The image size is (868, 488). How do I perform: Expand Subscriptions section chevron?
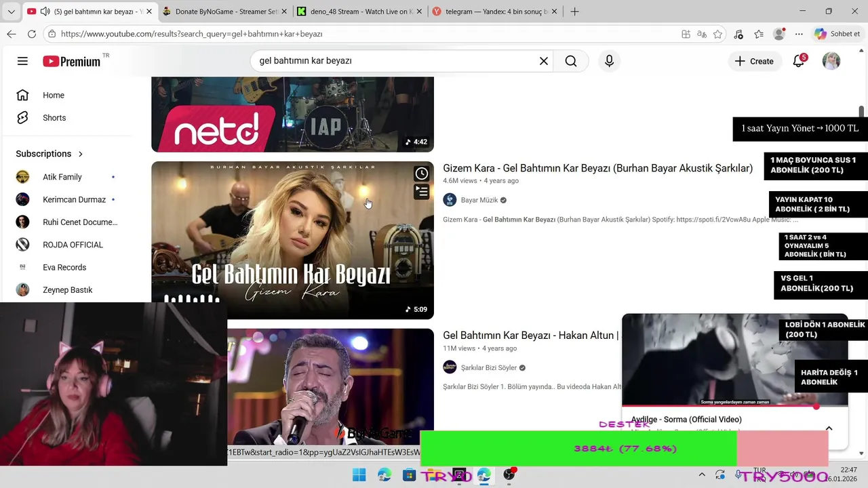(81, 154)
